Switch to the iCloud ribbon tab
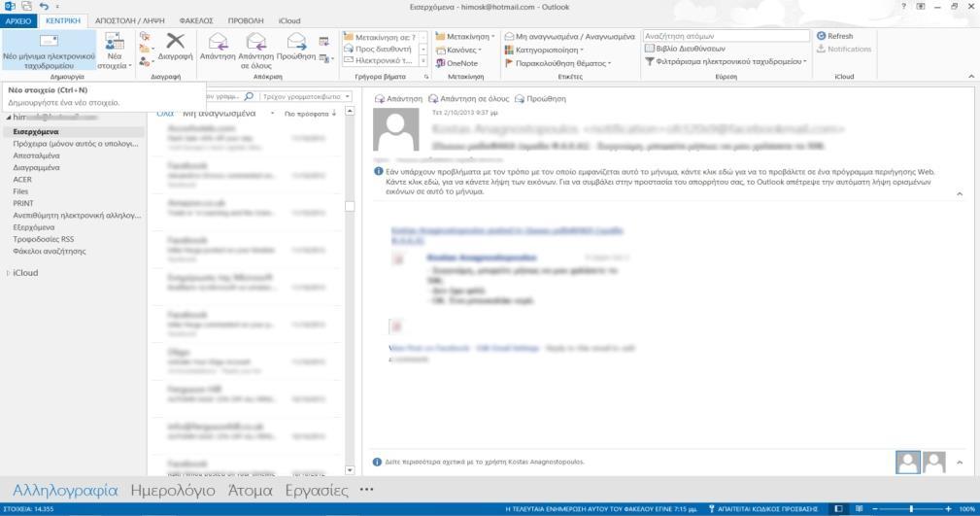980x516 pixels. (289, 20)
